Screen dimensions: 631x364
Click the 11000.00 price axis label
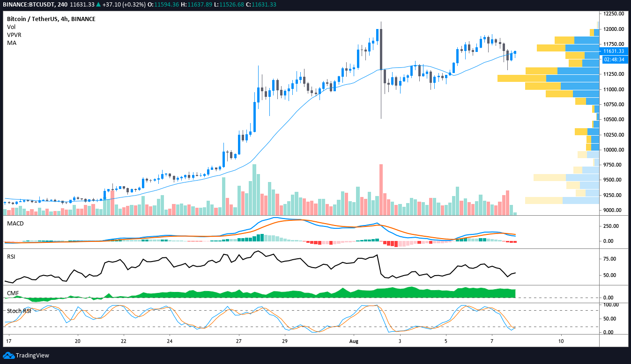pos(614,89)
